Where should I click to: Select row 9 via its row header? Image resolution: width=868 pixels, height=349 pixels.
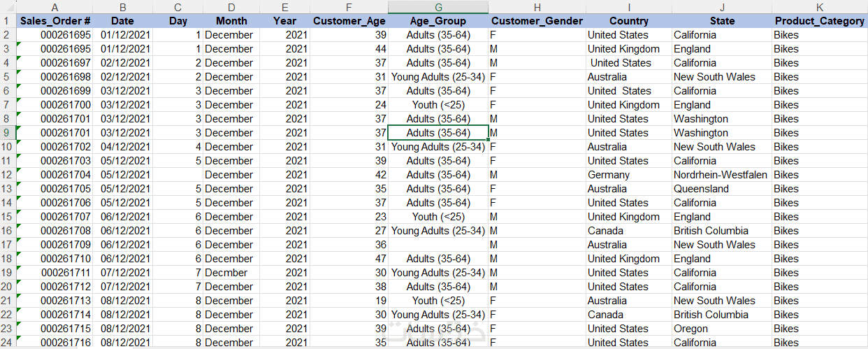(6, 133)
